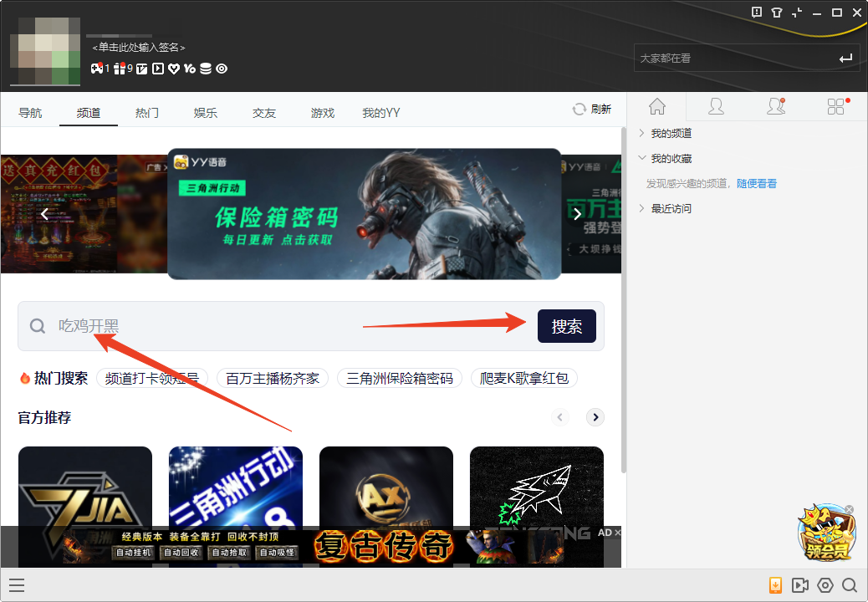Open the 三角洲行动 recommended channel card
Viewport: 868px width, 602px height.
click(236, 487)
